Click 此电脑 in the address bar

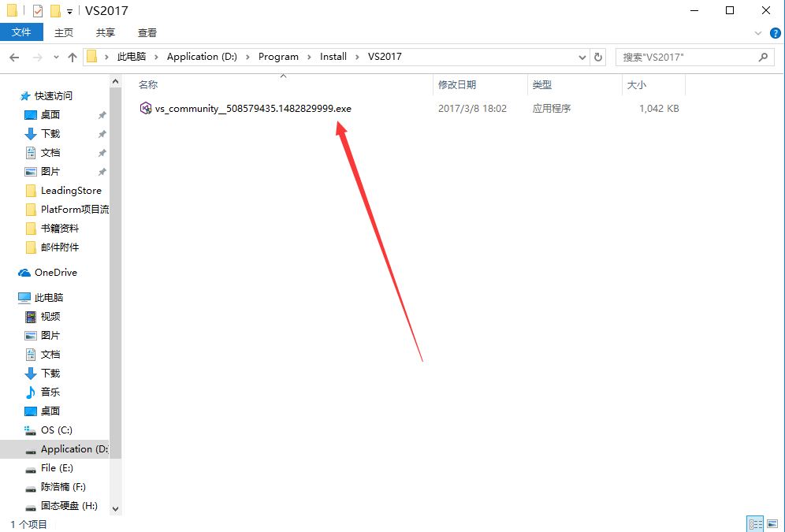[x=131, y=57]
